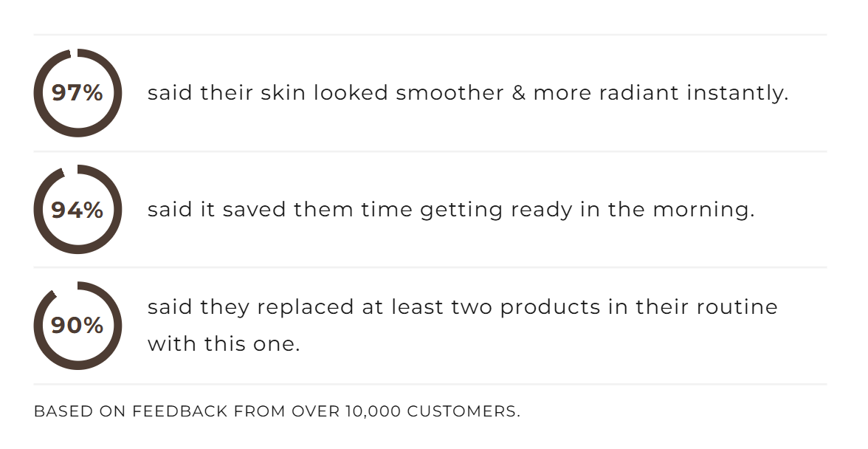Select the bold 97% percentage label
The height and width of the screenshot is (449, 868).
click(77, 94)
